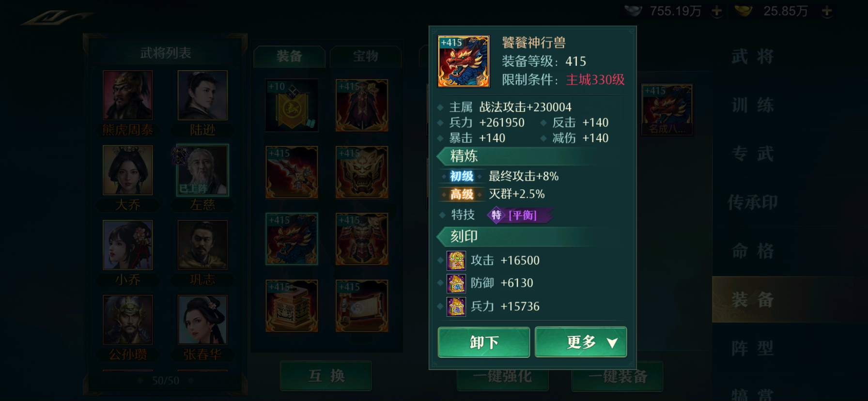Screen dimensions: 868x401
Task: Click the 互换 swap button
Action: pos(326,376)
